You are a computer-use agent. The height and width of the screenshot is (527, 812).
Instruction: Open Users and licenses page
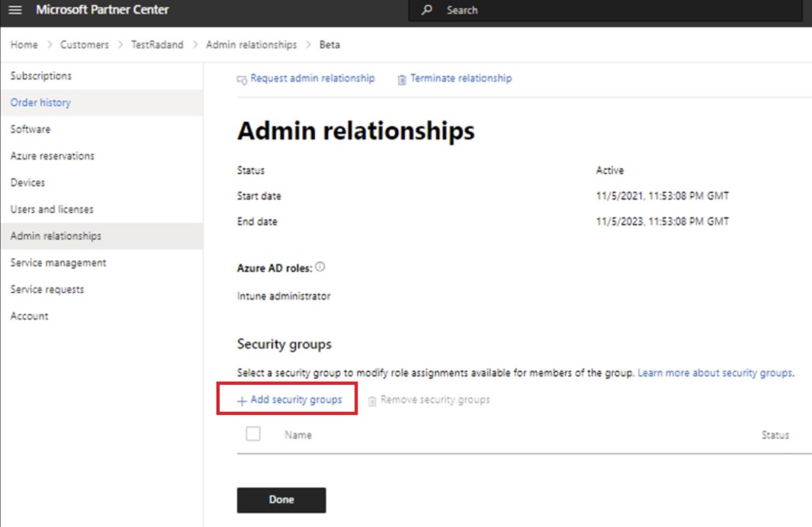click(x=52, y=210)
